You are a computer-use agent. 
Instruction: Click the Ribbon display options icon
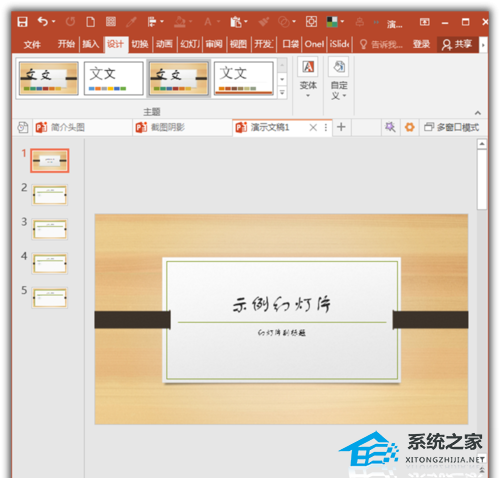[x=425, y=22]
